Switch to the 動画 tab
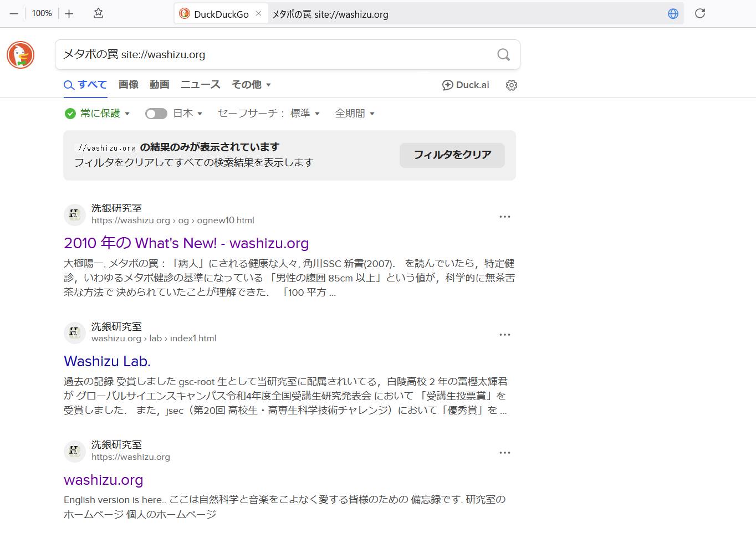The height and width of the screenshot is (533, 756). [160, 85]
